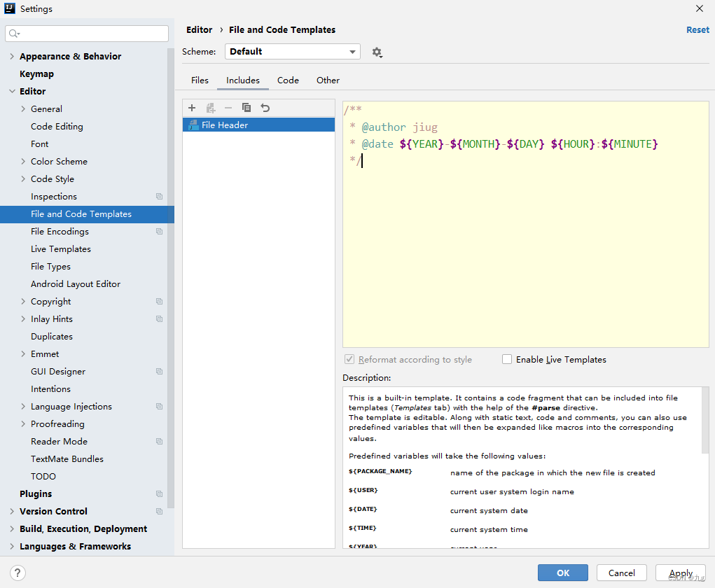Add a new template with plus icon
715x588 pixels.
(x=192, y=108)
